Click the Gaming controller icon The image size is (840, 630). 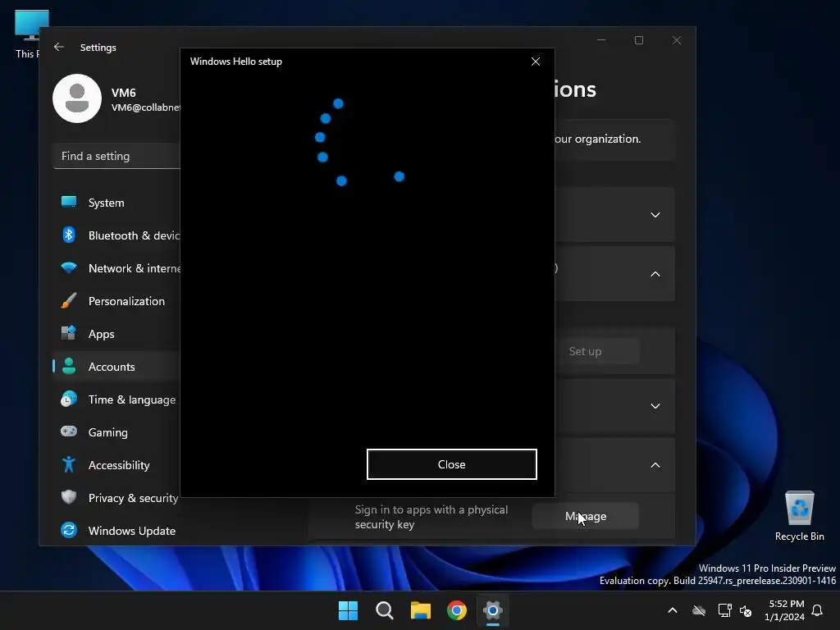[69, 431]
